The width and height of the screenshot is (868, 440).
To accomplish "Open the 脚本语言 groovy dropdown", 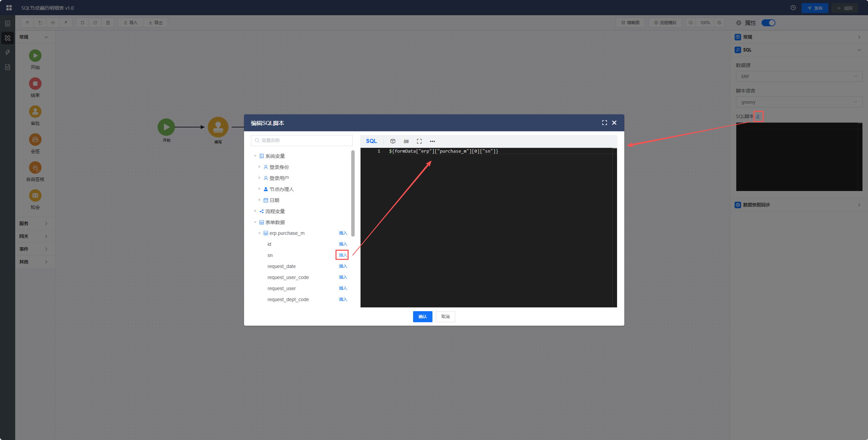I will (799, 102).
